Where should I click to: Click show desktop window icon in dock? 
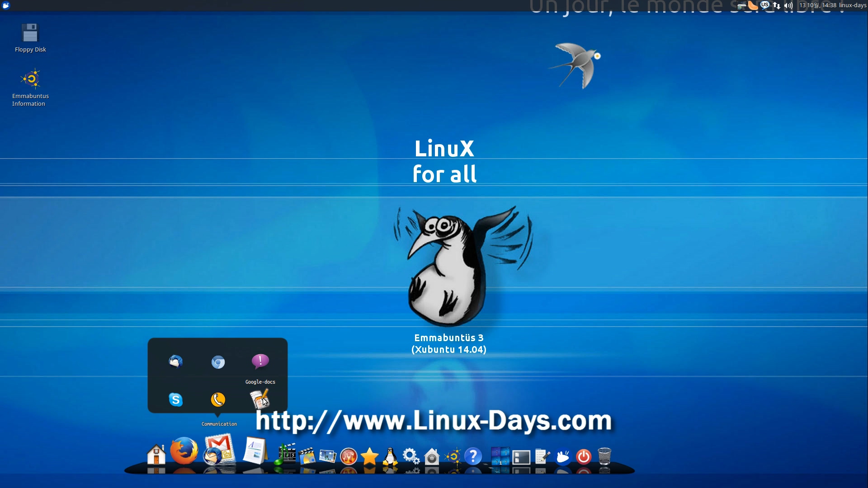pos(521,457)
